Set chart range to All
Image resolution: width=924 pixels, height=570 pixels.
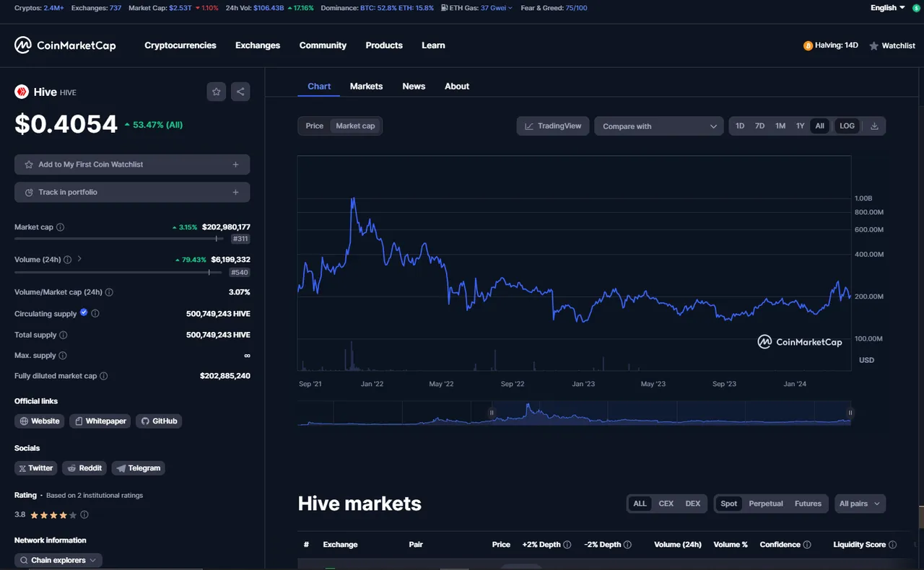click(x=820, y=126)
